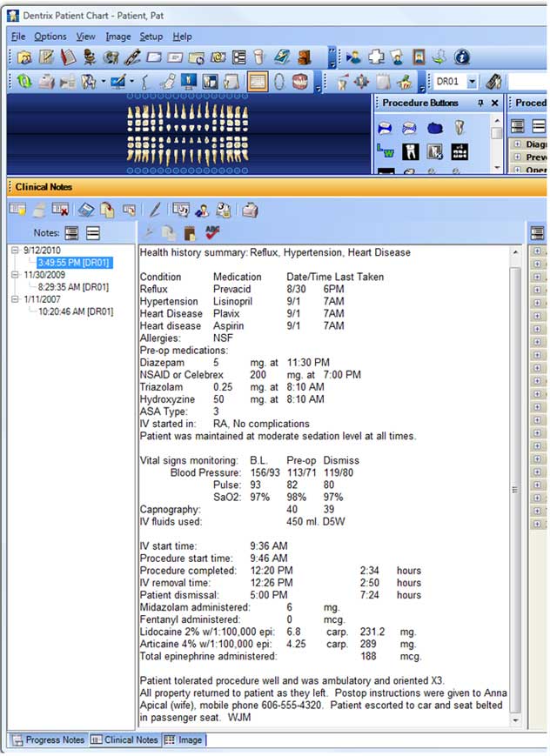550x756 pixels.
Task: Open the Help menu
Action: pos(183,37)
